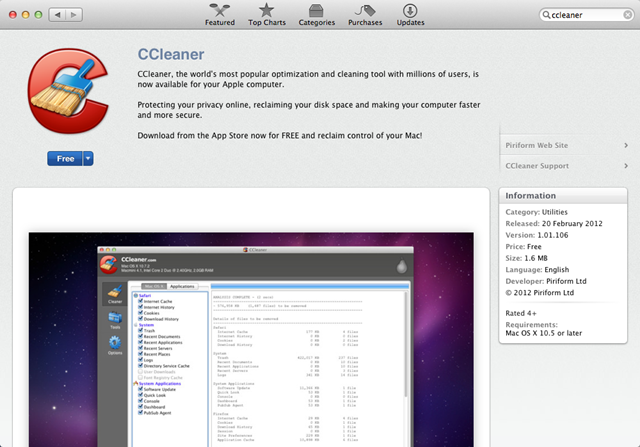Viewport: 640px width, 447px height.
Task: Go back with the left arrow button
Action: [x=54, y=16]
